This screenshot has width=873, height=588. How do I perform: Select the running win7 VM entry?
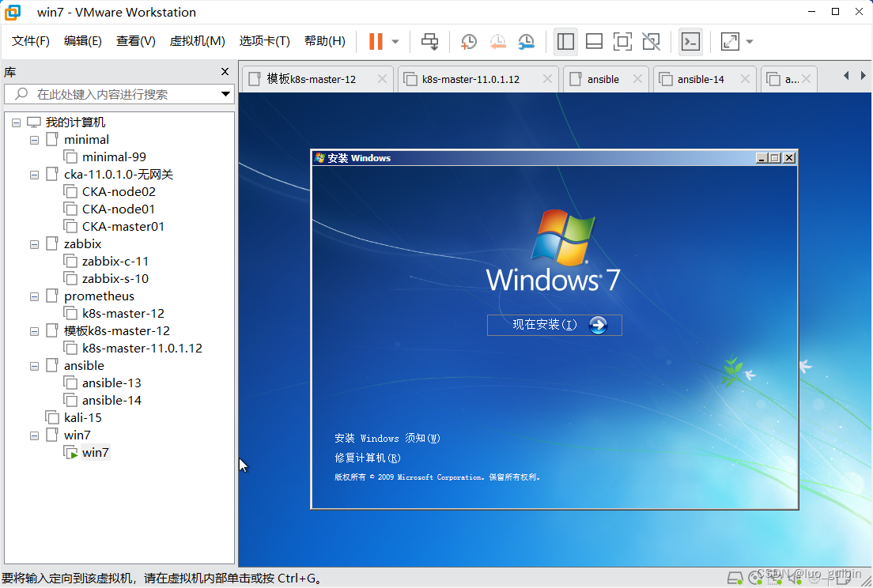[x=95, y=453]
